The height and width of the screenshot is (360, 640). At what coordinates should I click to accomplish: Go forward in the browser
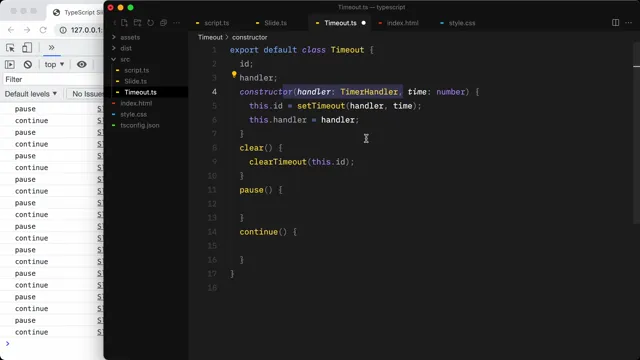click(x=27, y=30)
